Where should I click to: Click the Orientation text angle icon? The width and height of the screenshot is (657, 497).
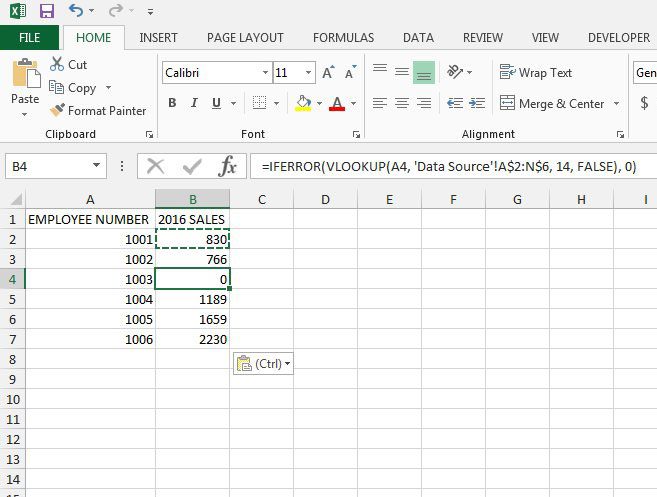(x=455, y=72)
